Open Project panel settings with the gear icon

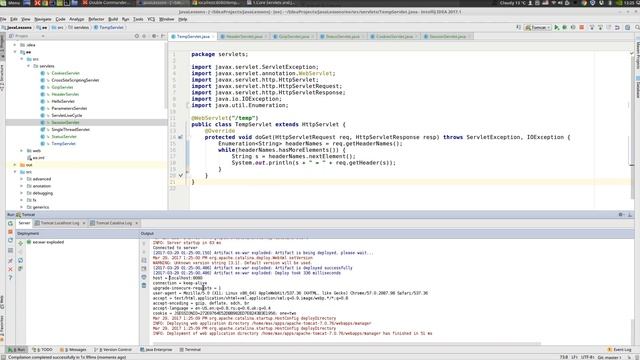tap(154, 36)
